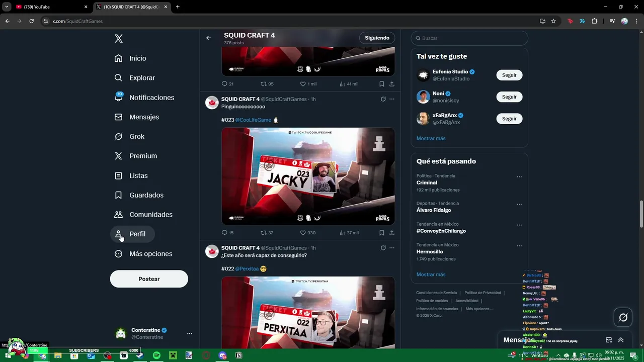Screen dimensions: 644x362
Task: Open the browser extensions puzzle icon
Action: [x=594, y=21]
